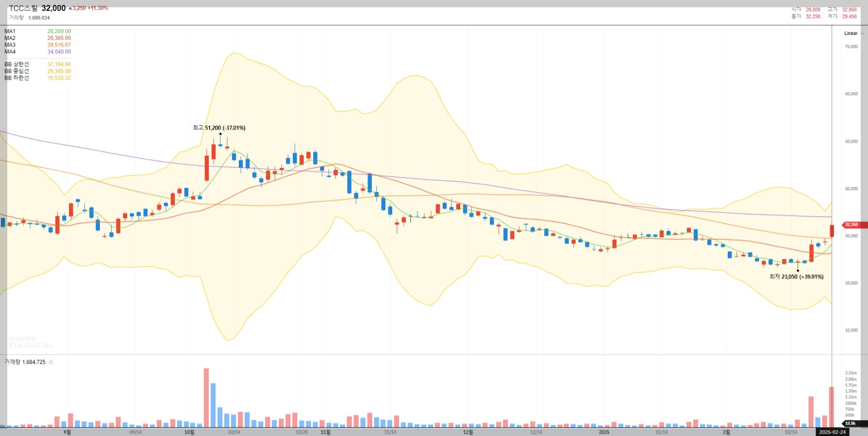Select the BB 중심선 legend row
This screenshot has width=868, height=436.
(x=38, y=71)
